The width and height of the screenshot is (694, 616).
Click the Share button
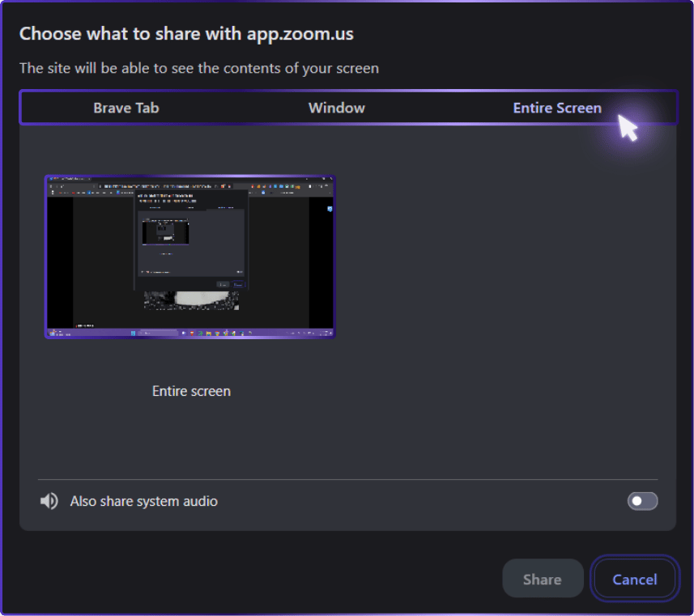coord(543,579)
